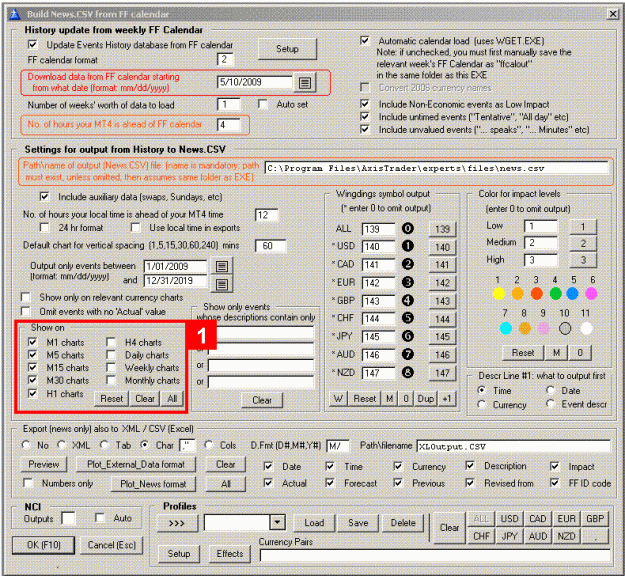Image resolution: width=625 pixels, height=576 pixels.
Task: Click the Wingdings symbol preview for AUD
Action: 407,354
